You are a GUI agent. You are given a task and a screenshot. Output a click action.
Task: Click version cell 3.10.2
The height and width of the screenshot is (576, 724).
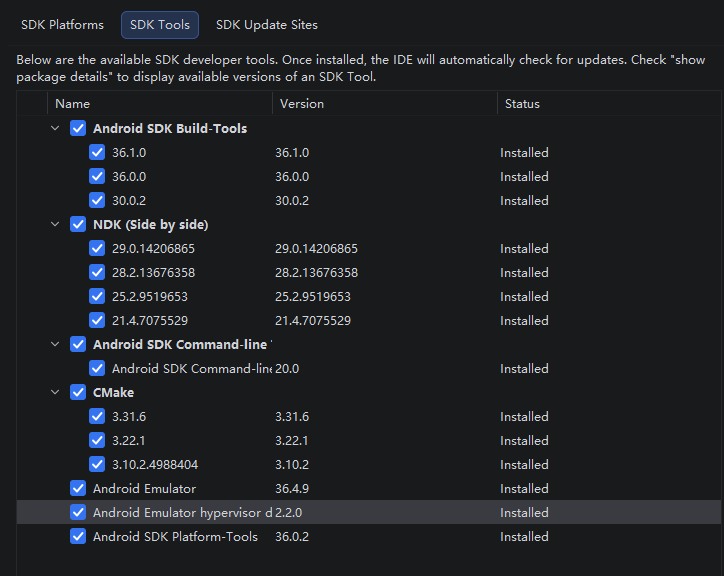(292, 465)
